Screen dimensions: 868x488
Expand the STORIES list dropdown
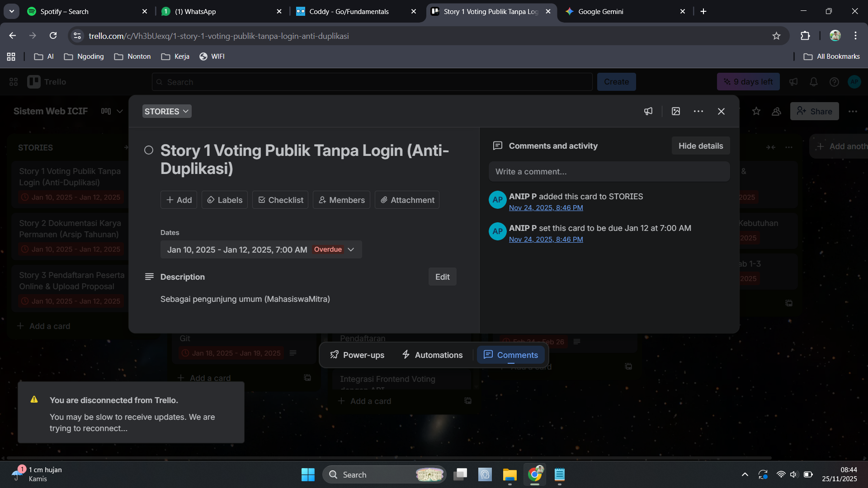pos(167,111)
